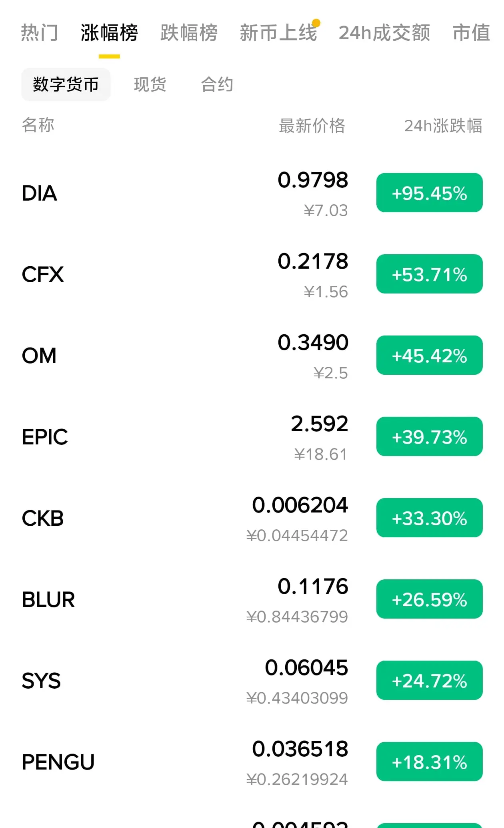Viewport: 504px width, 828px height.
Task: Tap the +33.30% badge for CKB
Action: (x=430, y=518)
